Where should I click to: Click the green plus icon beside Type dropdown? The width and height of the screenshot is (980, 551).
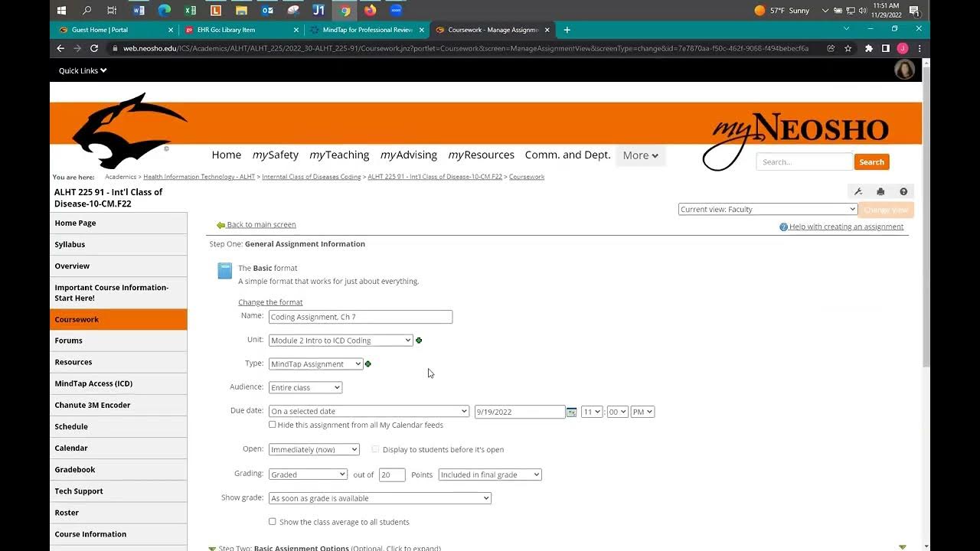point(368,364)
